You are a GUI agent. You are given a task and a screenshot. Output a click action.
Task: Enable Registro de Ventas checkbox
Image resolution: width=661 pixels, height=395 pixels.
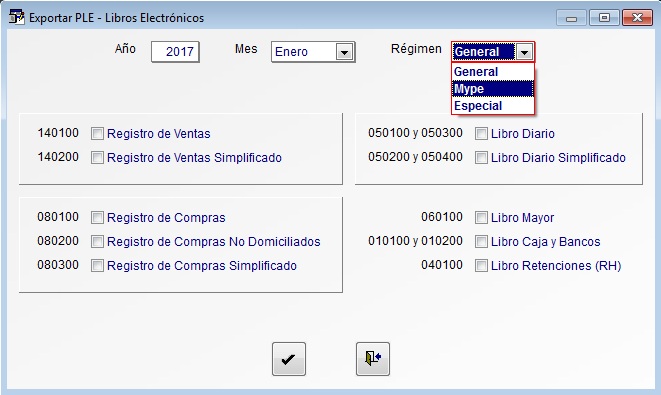tap(97, 134)
